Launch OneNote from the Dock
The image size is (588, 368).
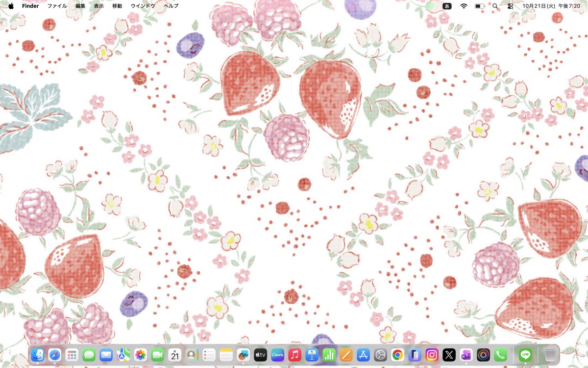pos(466,354)
